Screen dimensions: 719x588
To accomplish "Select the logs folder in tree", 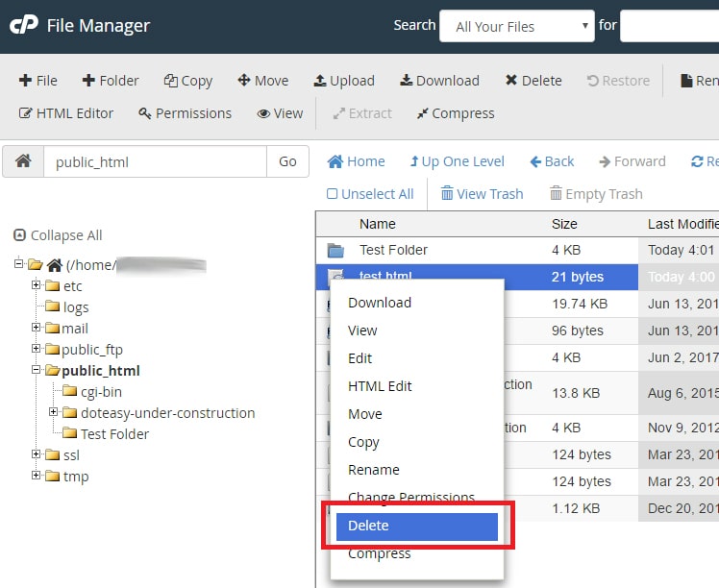I will (x=76, y=307).
